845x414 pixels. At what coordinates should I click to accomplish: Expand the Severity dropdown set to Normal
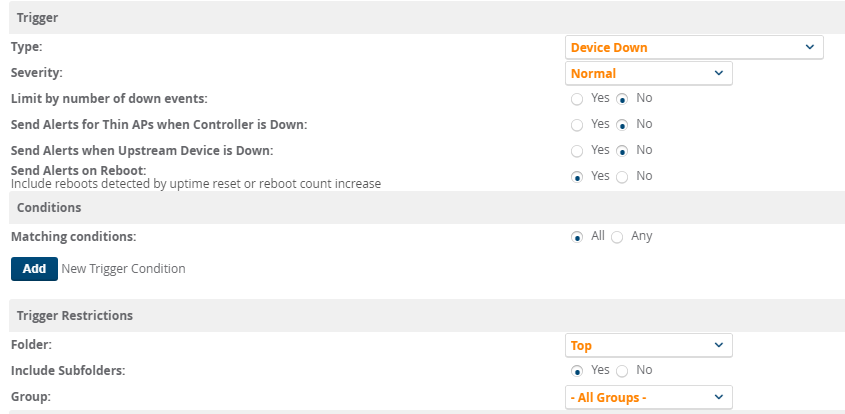tap(648, 73)
